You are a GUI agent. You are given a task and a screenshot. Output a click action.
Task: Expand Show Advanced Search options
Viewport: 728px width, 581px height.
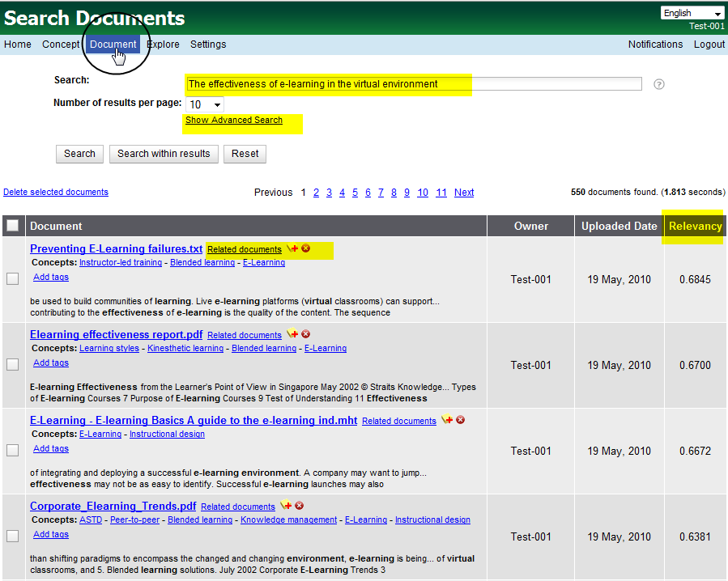pyautogui.click(x=234, y=121)
